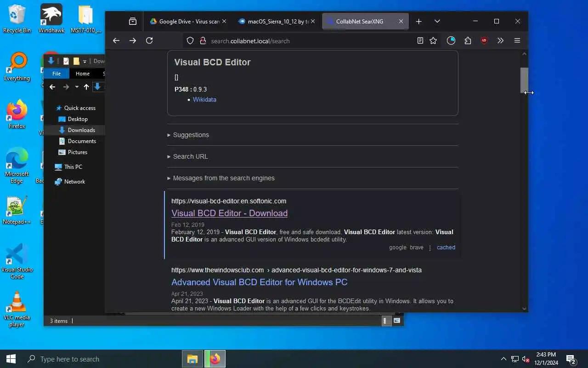Open Advanced Visual BCD Editor for Windows PC
The width and height of the screenshot is (588, 368).
click(x=259, y=282)
